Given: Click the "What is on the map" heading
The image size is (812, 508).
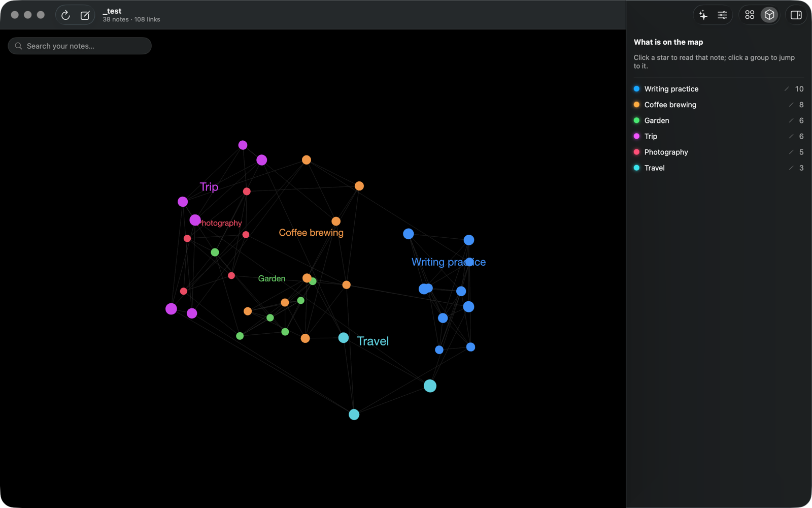Looking at the screenshot, I should click(x=668, y=42).
